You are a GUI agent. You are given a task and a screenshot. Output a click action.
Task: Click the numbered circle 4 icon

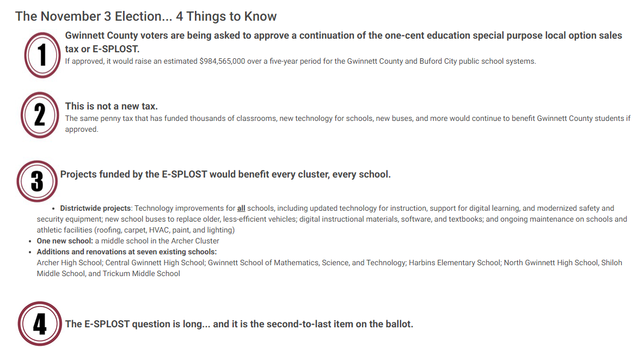click(40, 324)
